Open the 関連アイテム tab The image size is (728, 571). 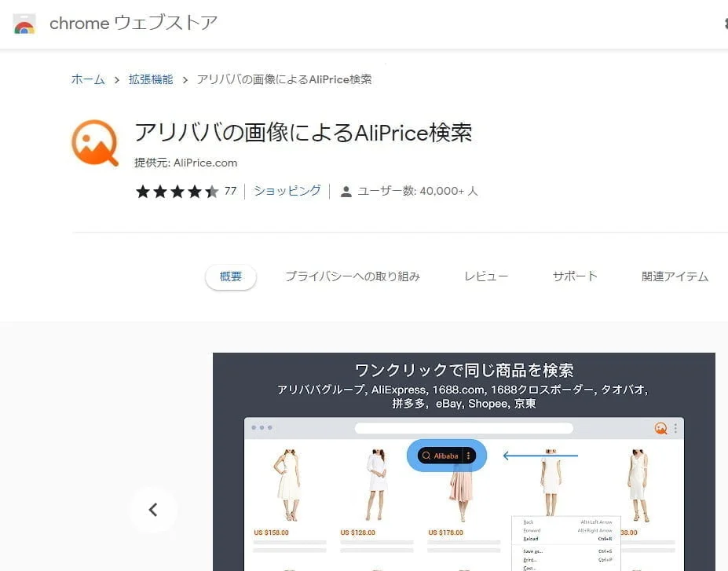tap(675, 276)
